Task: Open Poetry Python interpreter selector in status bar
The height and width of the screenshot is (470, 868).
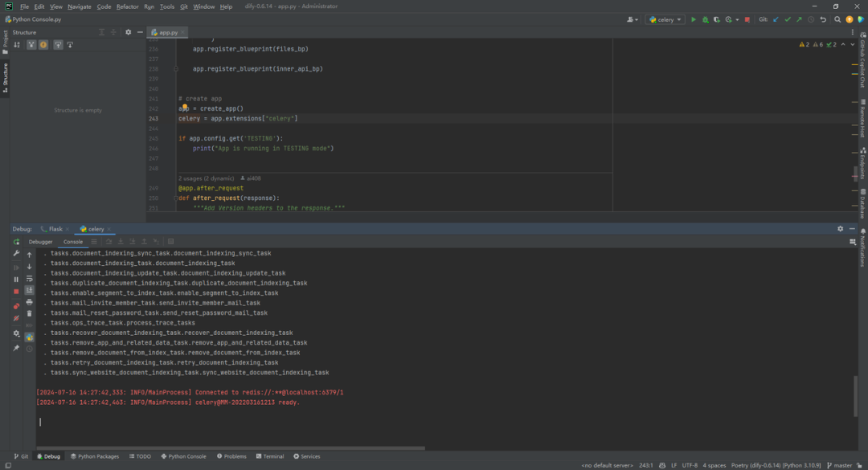Action: tap(776, 465)
